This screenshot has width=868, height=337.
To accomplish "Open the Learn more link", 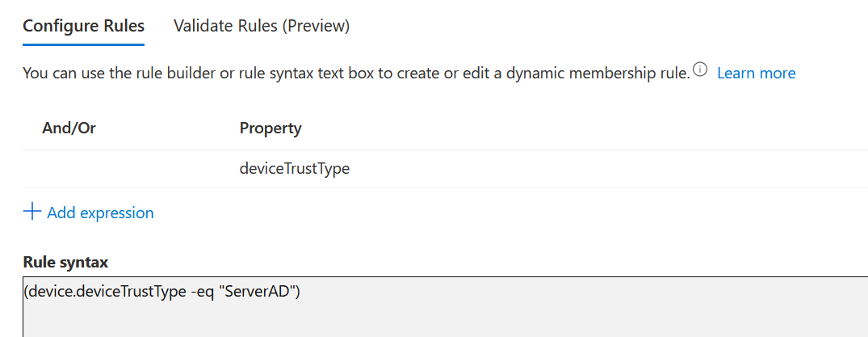I will coord(756,74).
